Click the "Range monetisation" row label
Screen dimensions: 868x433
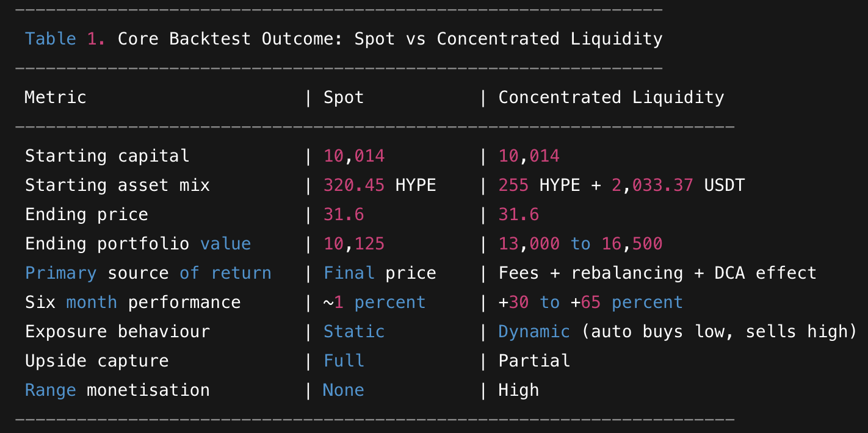[x=117, y=390]
